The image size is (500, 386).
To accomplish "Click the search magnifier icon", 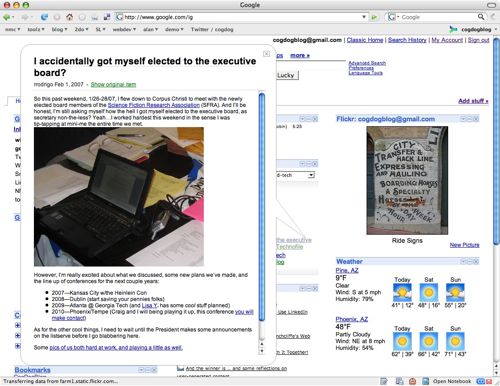I will point(481,17).
